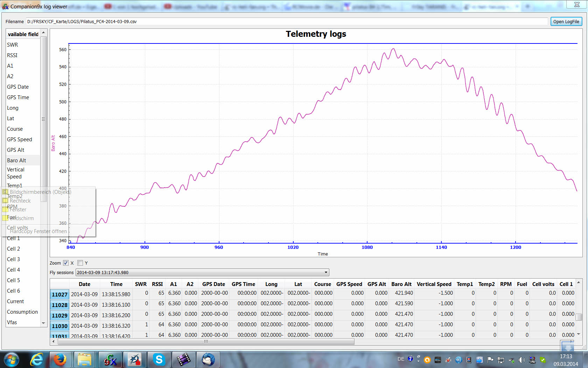Click the Vertical Speed column header

click(x=434, y=284)
